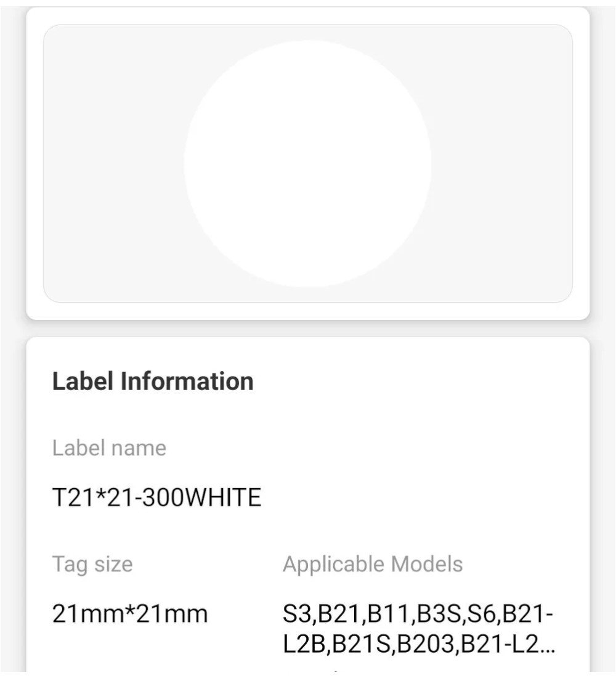Click the Label name caption

109,447
